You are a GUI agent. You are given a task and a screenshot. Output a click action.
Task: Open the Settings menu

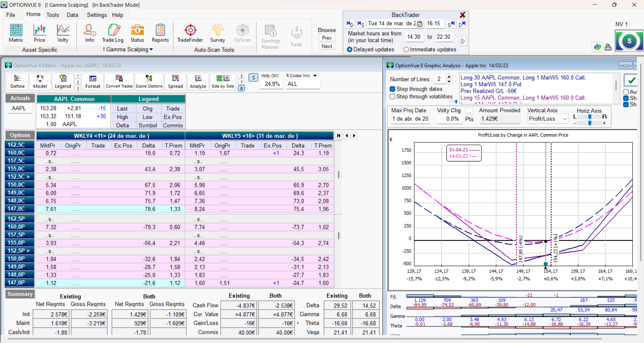pos(97,15)
